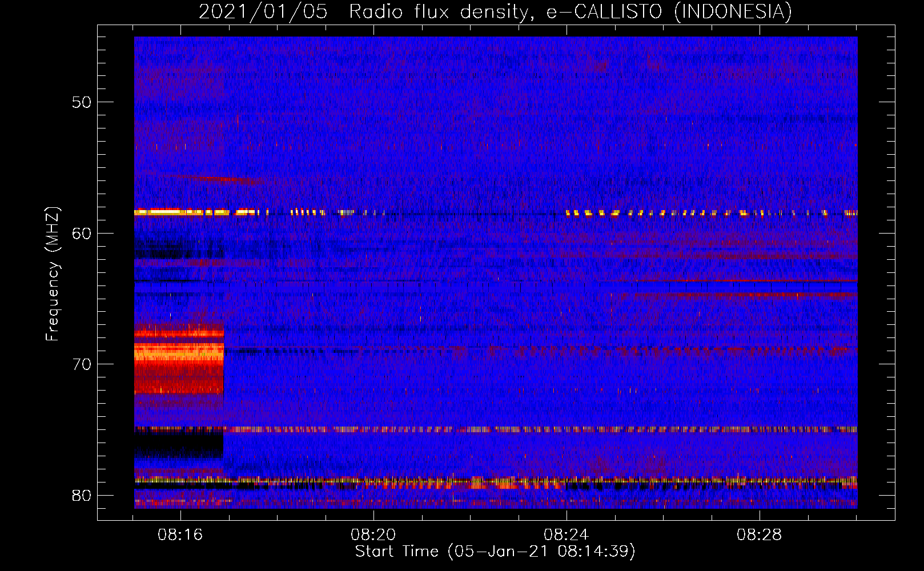The height and width of the screenshot is (571, 924).
Task: Click the 60 frequency tick label
Action: tap(82, 234)
